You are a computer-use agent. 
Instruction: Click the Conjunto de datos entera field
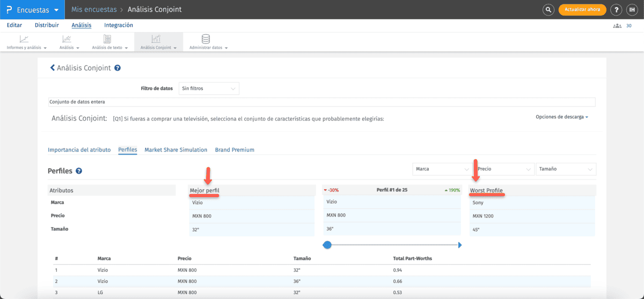coord(322,102)
